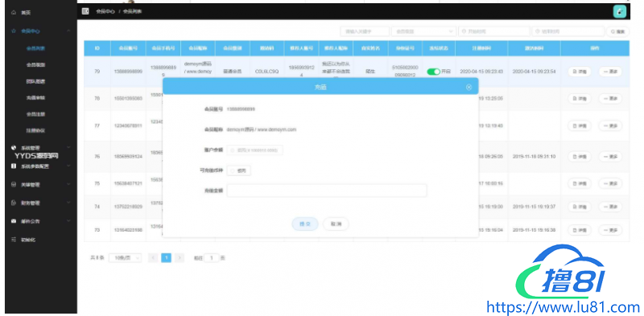644x316 pixels.
Task: Open details for member ID 77
Action: [x=580, y=125]
